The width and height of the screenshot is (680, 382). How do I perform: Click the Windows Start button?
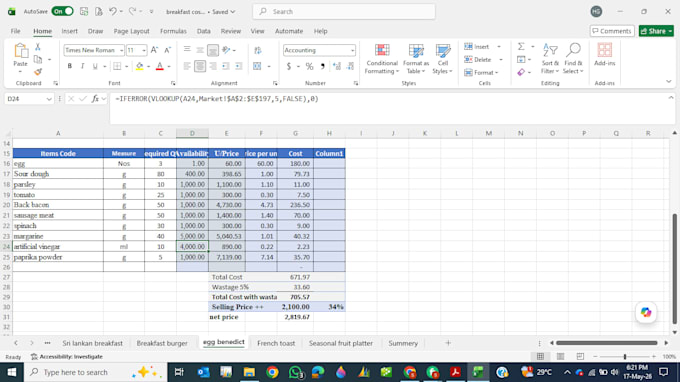tap(12, 372)
